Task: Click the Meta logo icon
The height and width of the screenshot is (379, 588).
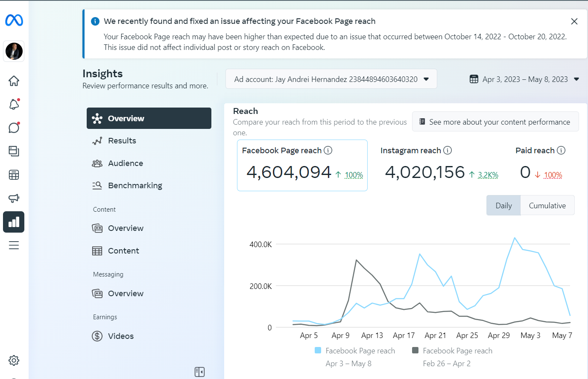Action: point(14,20)
